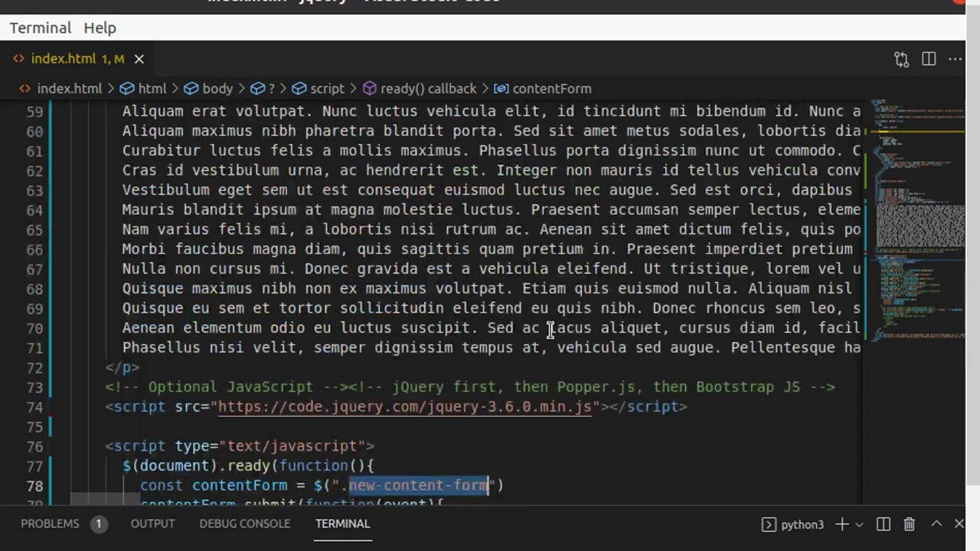The width and height of the screenshot is (980, 551).
Task: Open the jquery-3.6.0.min.js URL link
Action: [405, 407]
